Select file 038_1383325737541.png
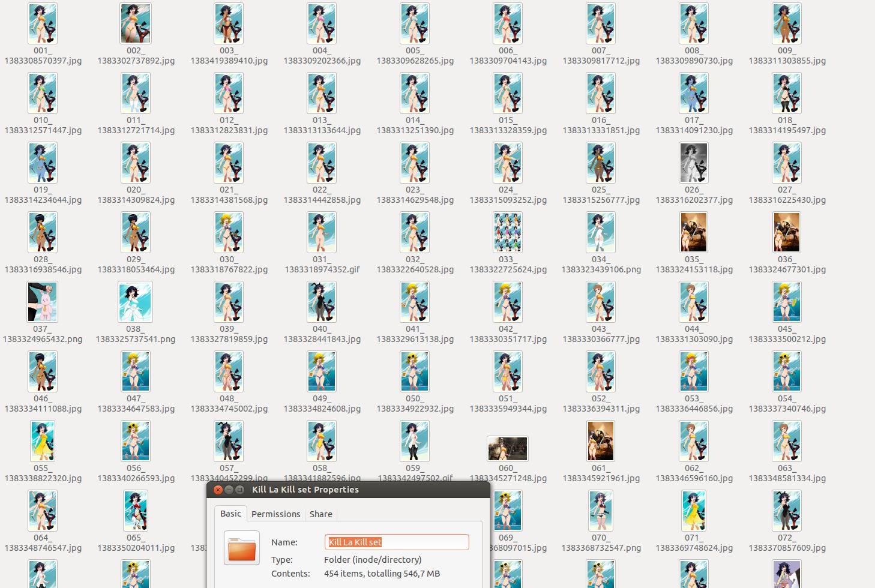875x588 pixels. point(136,302)
